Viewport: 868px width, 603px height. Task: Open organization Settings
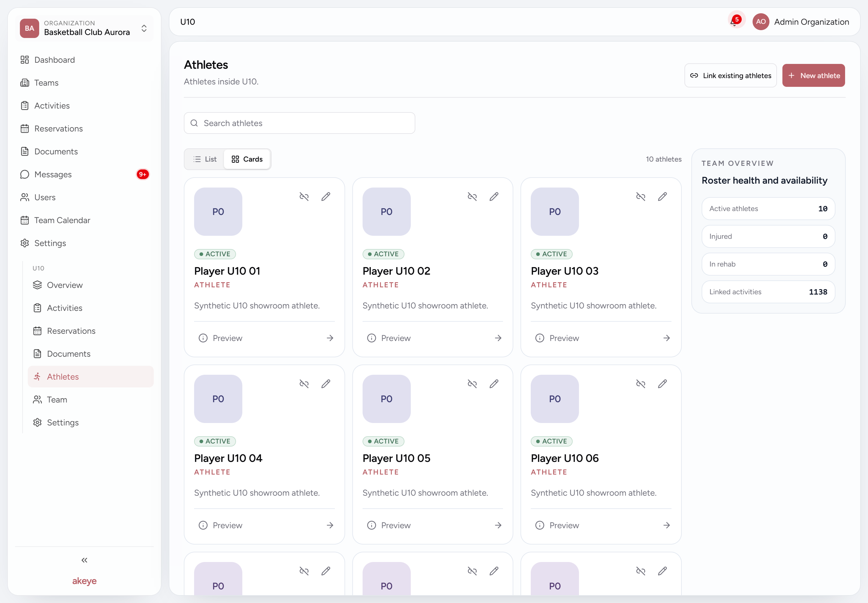[x=84, y=243]
